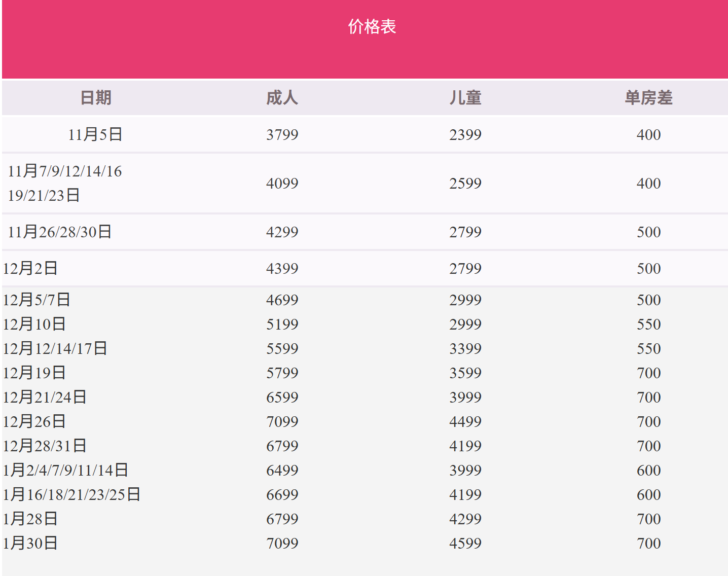Click the 12月19日 date entry

[x=34, y=373]
